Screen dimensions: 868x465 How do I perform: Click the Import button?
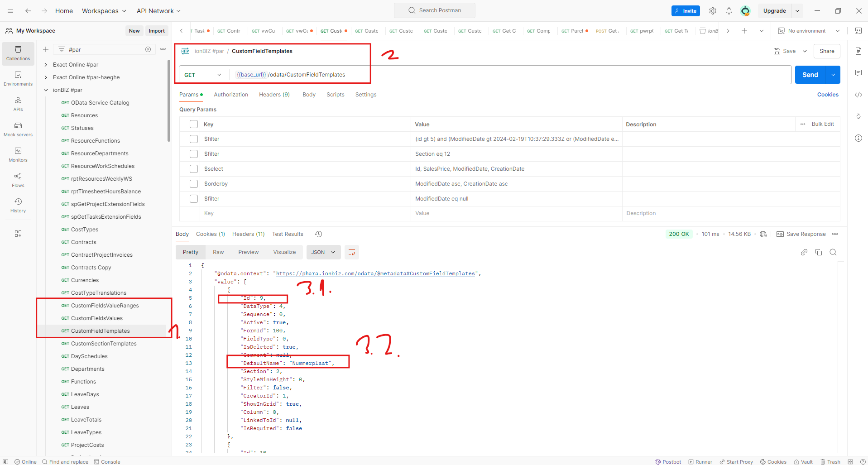coord(157,31)
